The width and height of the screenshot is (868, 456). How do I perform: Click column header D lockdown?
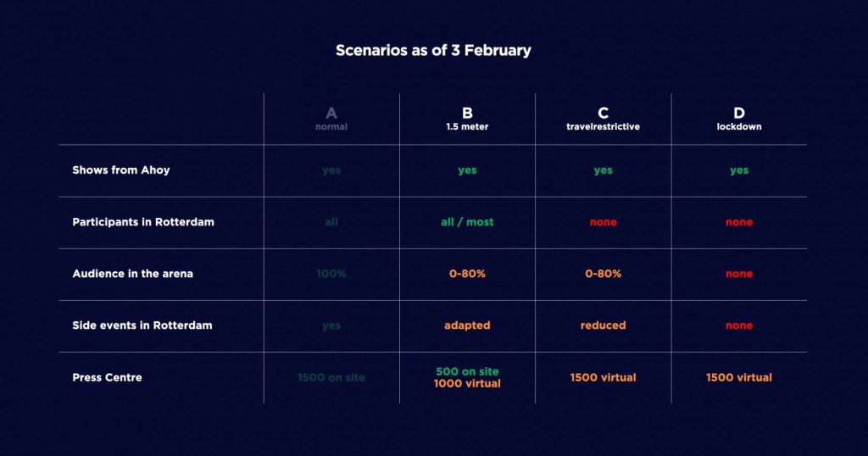tap(739, 119)
